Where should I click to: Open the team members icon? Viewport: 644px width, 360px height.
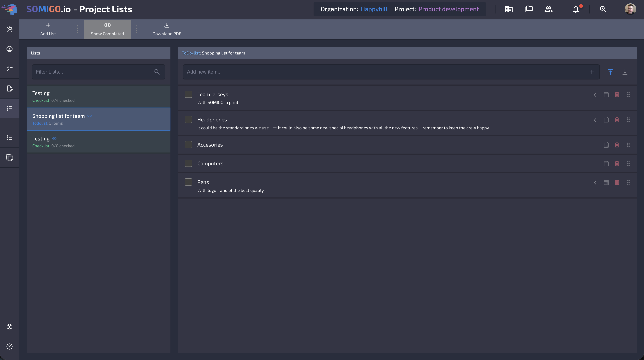(548, 10)
